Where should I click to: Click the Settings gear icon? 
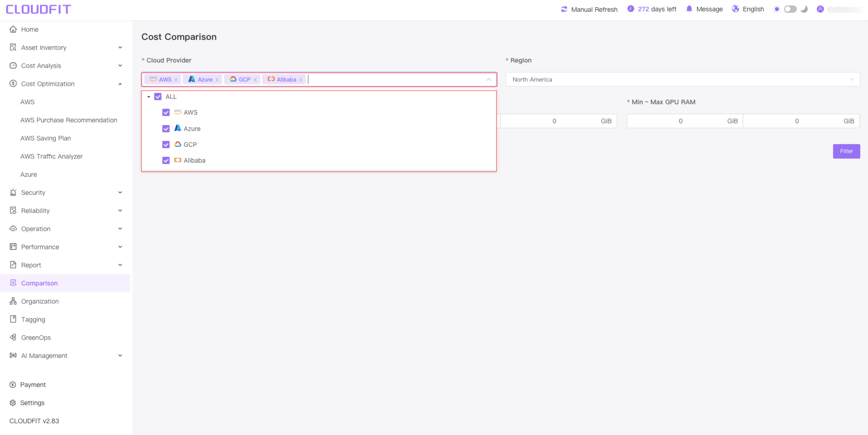[x=13, y=403]
